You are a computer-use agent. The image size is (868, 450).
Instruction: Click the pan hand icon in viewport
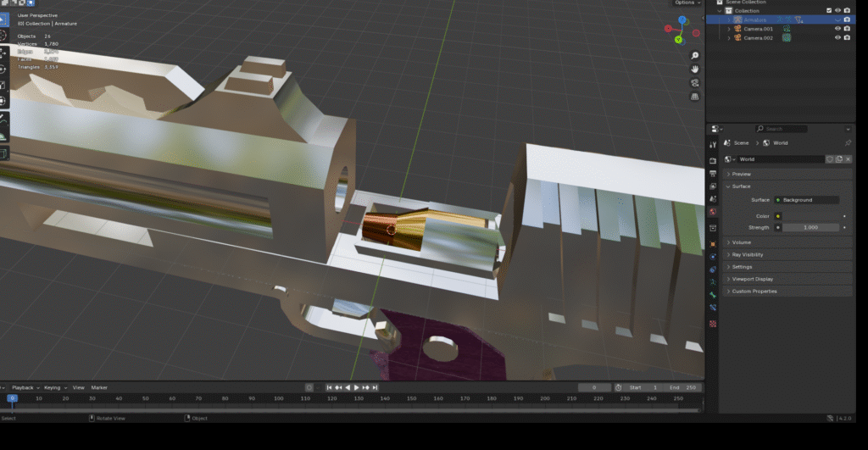pyautogui.click(x=695, y=69)
